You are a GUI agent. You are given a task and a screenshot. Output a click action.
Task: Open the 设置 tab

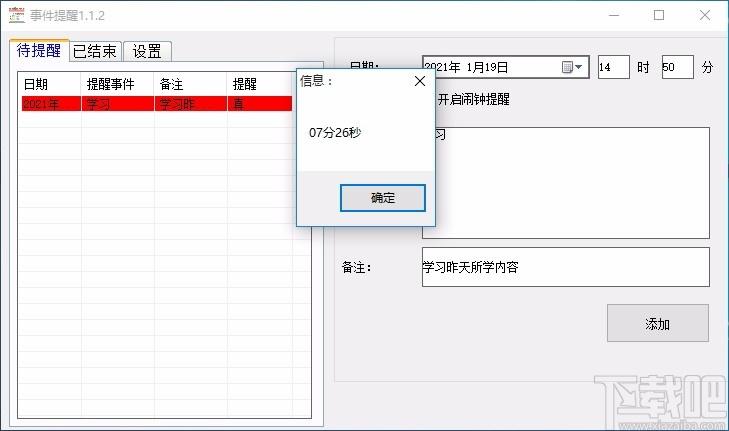[147, 51]
